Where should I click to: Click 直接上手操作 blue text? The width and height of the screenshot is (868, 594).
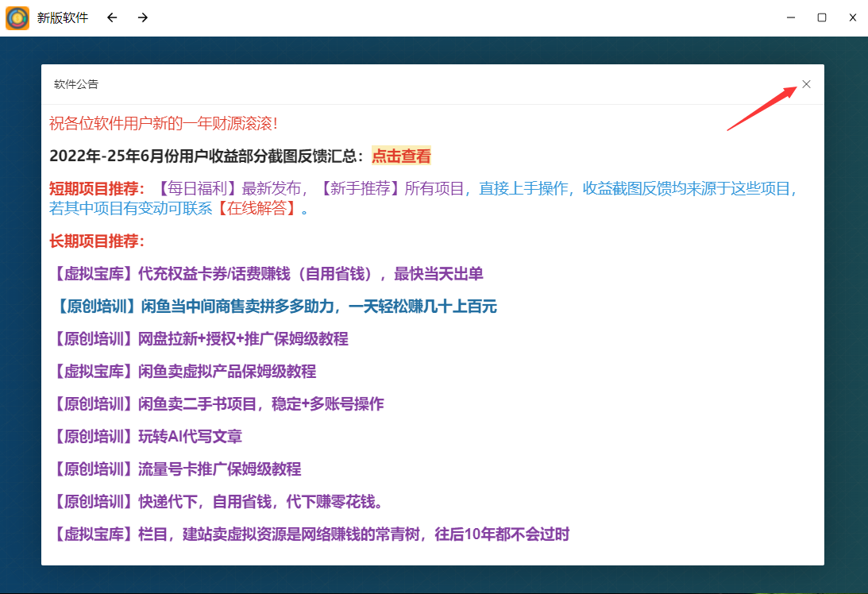(523, 189)
